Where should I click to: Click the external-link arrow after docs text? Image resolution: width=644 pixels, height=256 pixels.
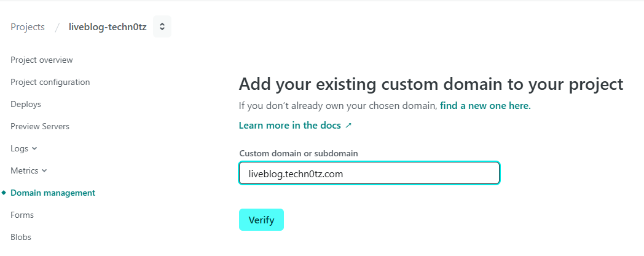[348, 126]
